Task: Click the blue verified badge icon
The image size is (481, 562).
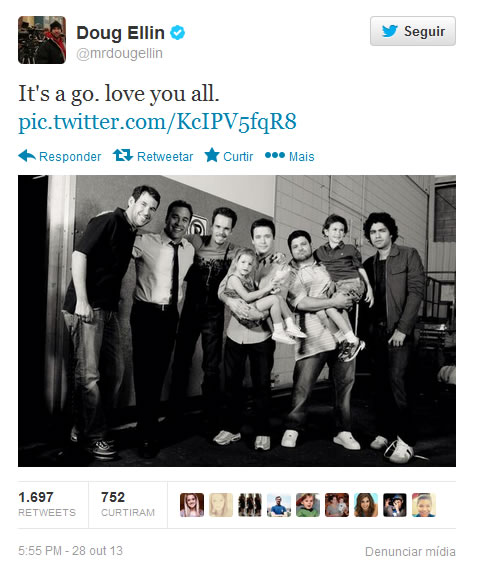Action: point(177,33)
